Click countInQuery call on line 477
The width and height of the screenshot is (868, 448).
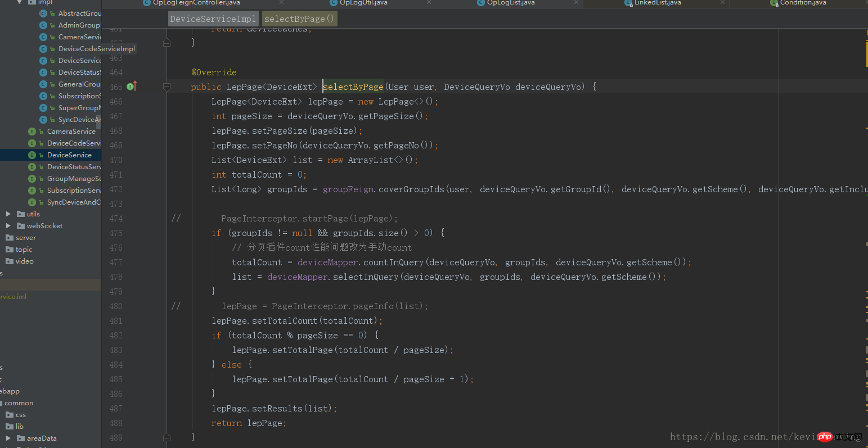pyautogui.click(x=394, y=262)
